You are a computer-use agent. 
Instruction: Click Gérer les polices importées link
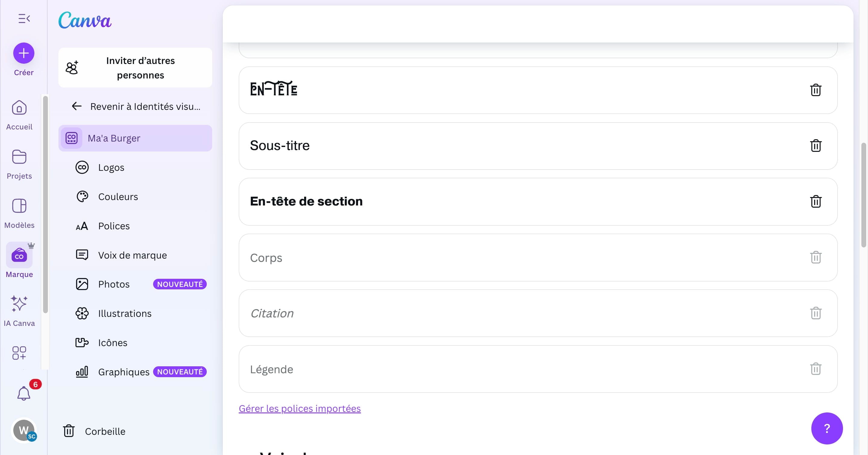pyautogui.click(x=300, y=409)
